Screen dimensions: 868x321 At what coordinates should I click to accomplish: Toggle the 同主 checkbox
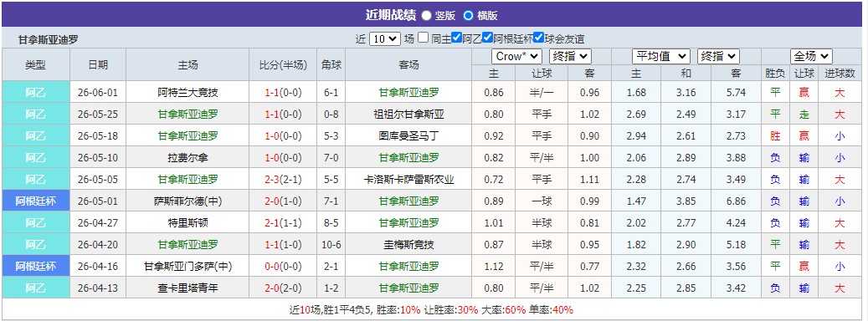click(424, 38)
